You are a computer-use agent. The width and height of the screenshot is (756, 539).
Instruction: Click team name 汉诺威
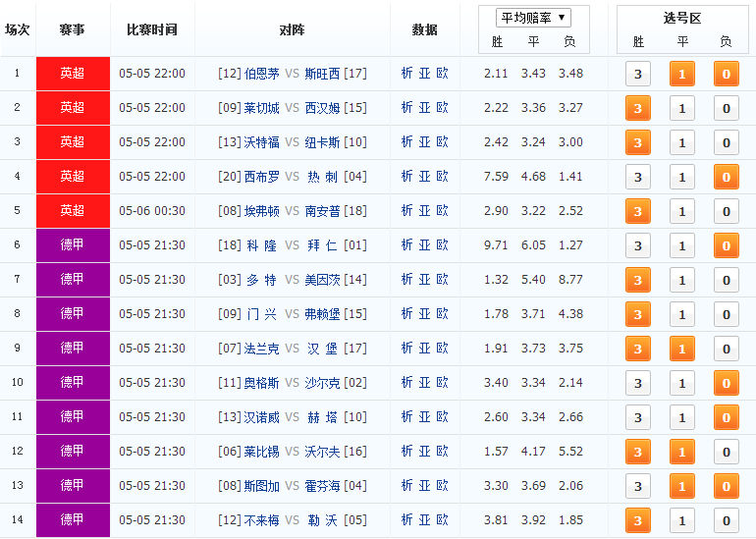(262, 416)
